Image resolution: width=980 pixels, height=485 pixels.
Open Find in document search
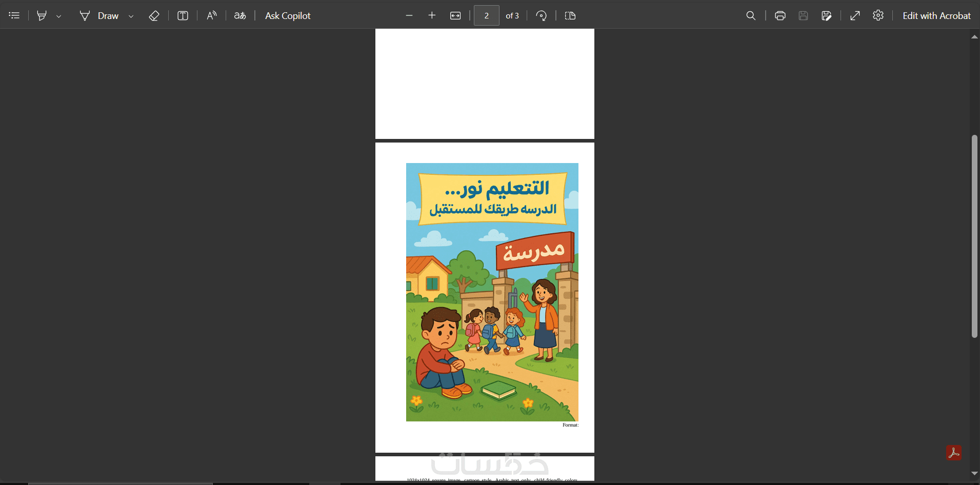click(751, 15)
